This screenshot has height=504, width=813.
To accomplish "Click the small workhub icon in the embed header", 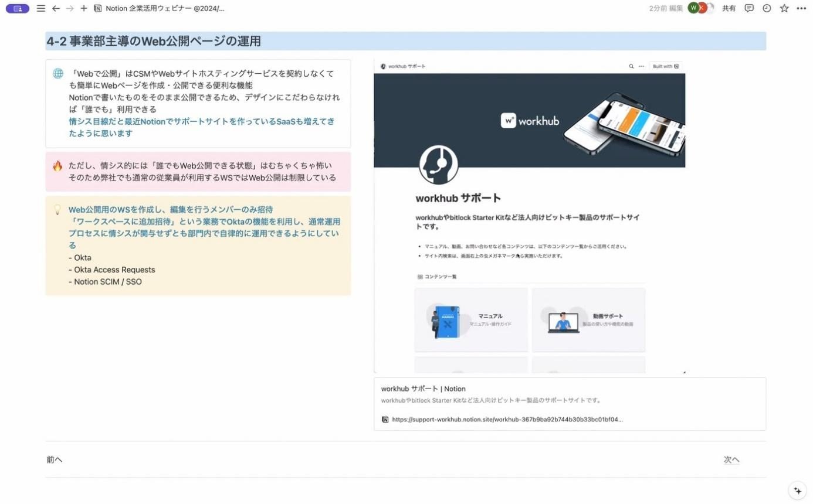I will point(383,66).
